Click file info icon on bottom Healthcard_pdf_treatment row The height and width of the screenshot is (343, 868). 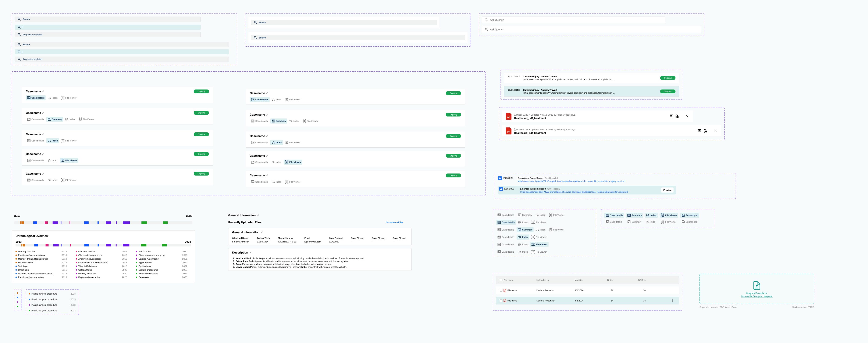705,131
